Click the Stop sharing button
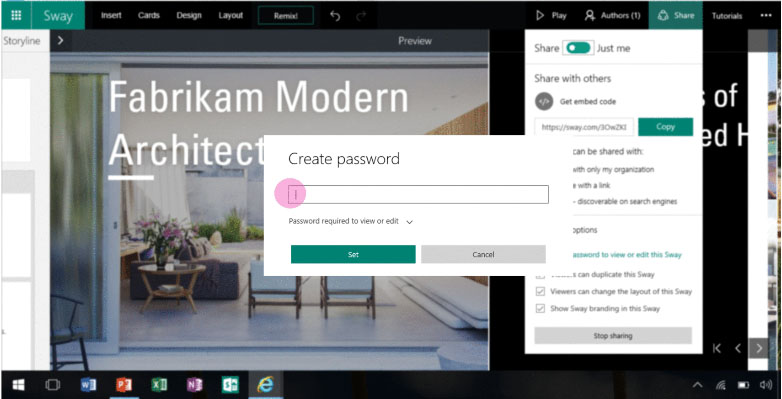Screen dimensions: 782x399 (x=613, y=336)
